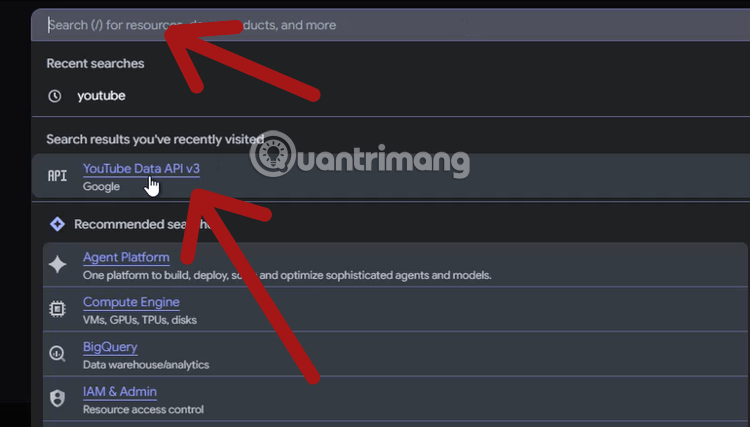The height and width of the screenshot is (427, 750).
Task: Open the YouTube Data API v3 link
Action: [141, 169]
